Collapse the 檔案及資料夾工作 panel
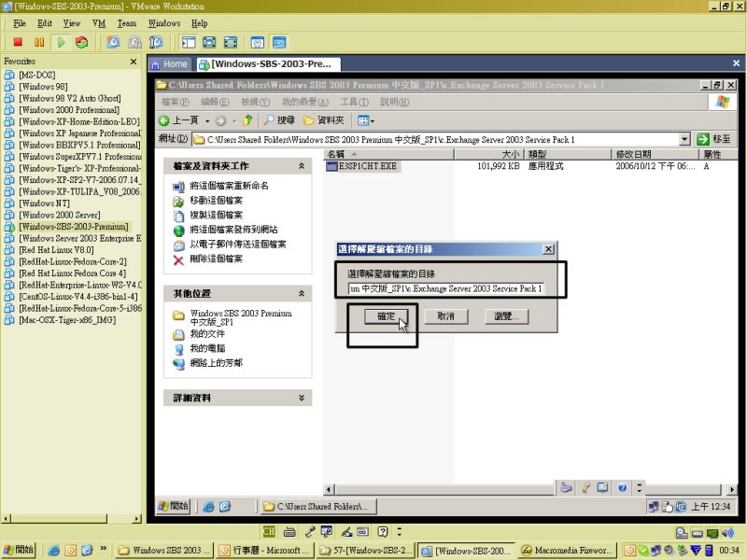This screenshot has height=560, width=747. (301, 166)
